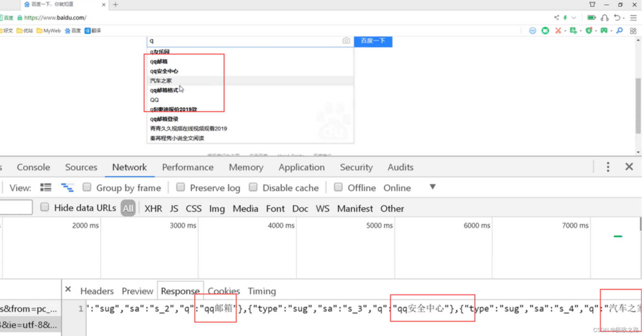Open the 翻译 bookmark
The image size is (644, 336).
click(x=93, y=31)
